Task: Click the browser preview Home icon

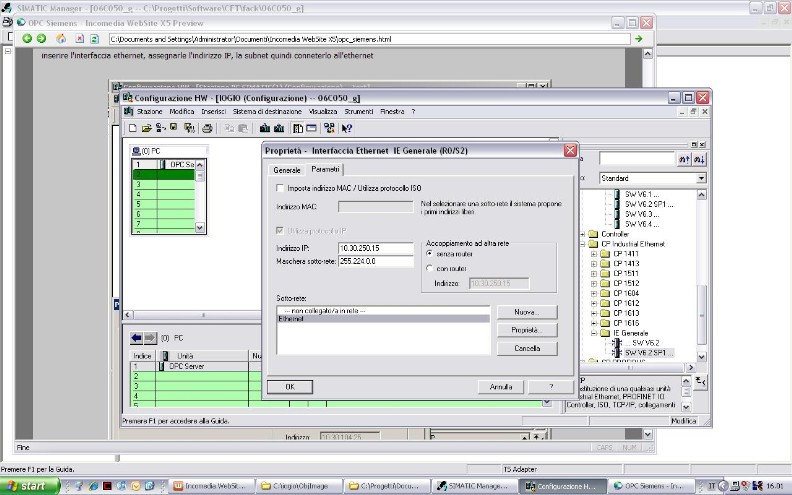Action: (61, 38)
